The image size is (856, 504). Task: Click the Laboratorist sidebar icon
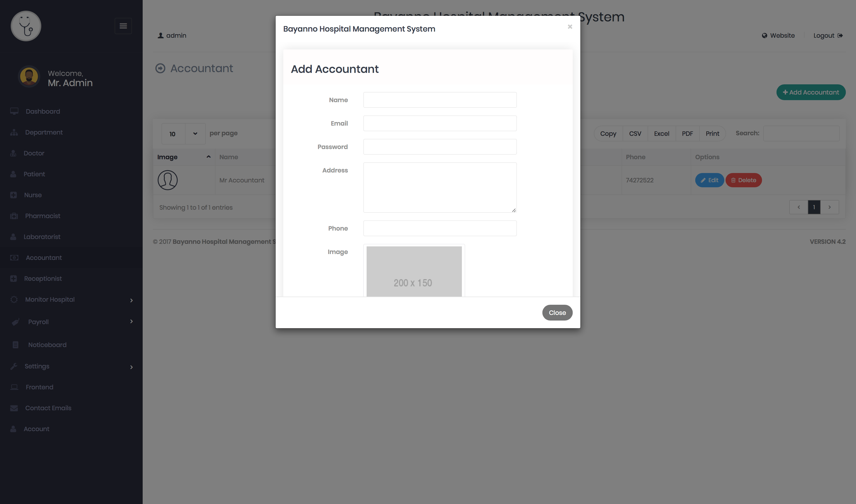click(x=14, y=236)
